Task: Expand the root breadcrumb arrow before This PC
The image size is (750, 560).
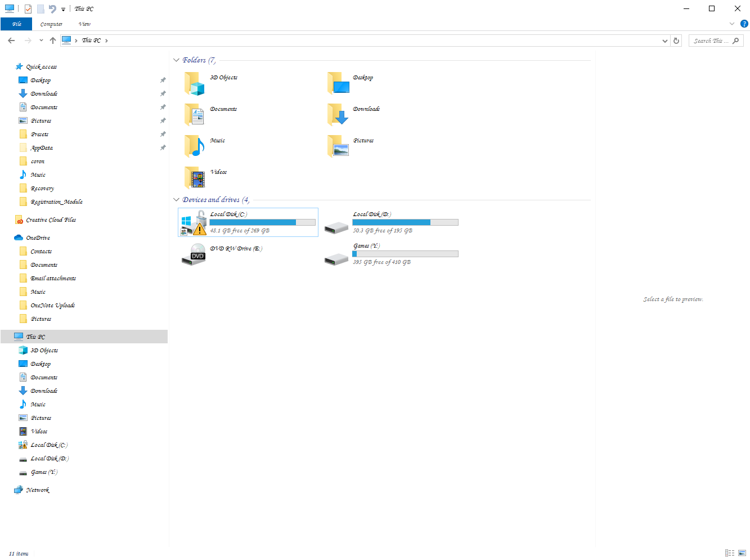Action: (76, 41)
